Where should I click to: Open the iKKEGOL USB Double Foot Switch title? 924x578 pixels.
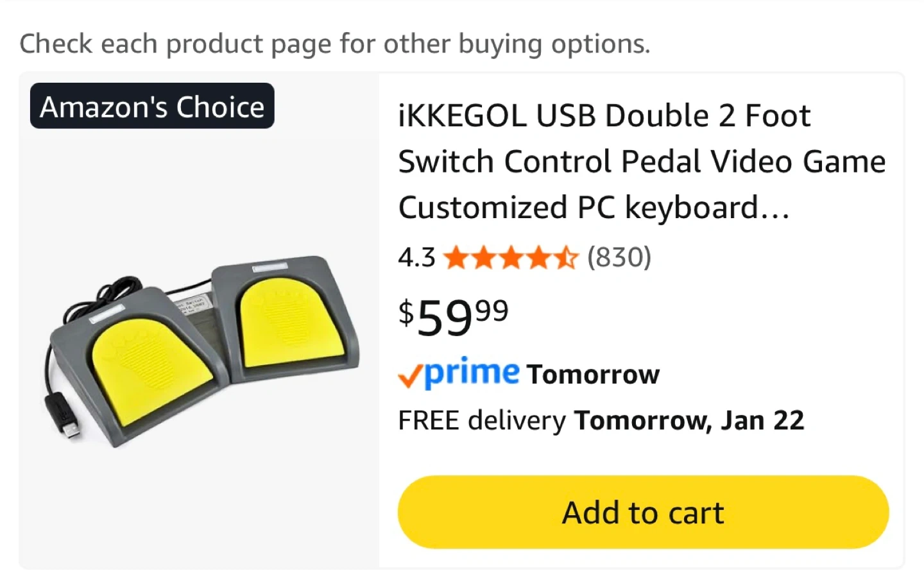point(642,162)
